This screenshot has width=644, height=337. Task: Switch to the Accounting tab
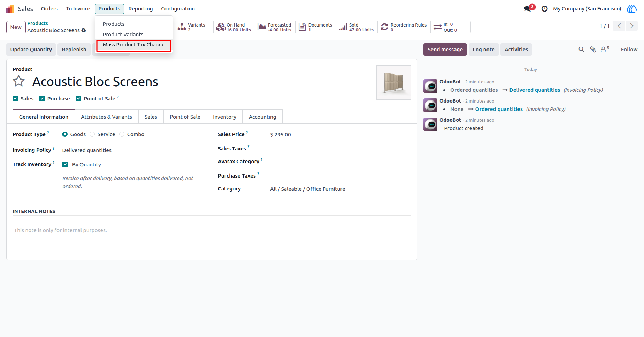pos(262,117)
